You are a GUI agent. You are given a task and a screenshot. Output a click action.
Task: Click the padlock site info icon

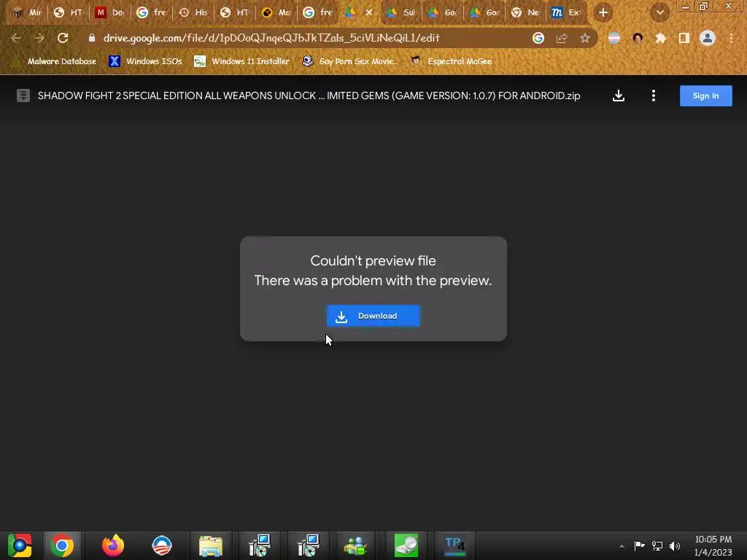pos(92,38)
